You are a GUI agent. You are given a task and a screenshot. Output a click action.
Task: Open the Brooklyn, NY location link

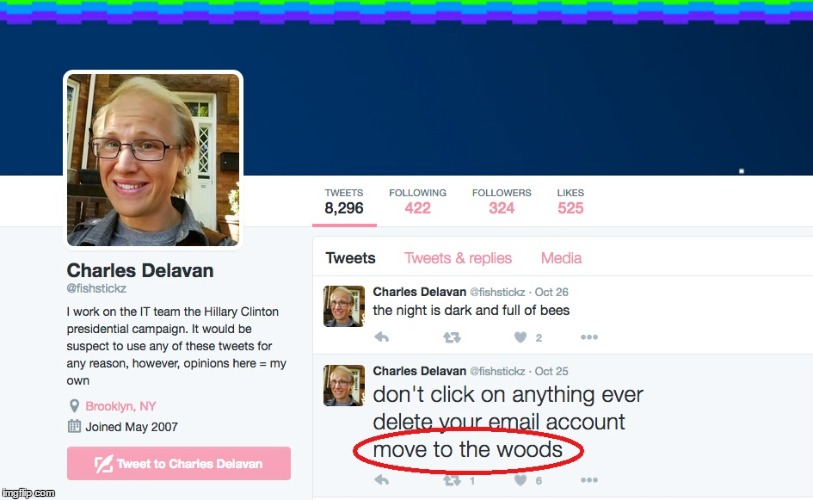120,406
